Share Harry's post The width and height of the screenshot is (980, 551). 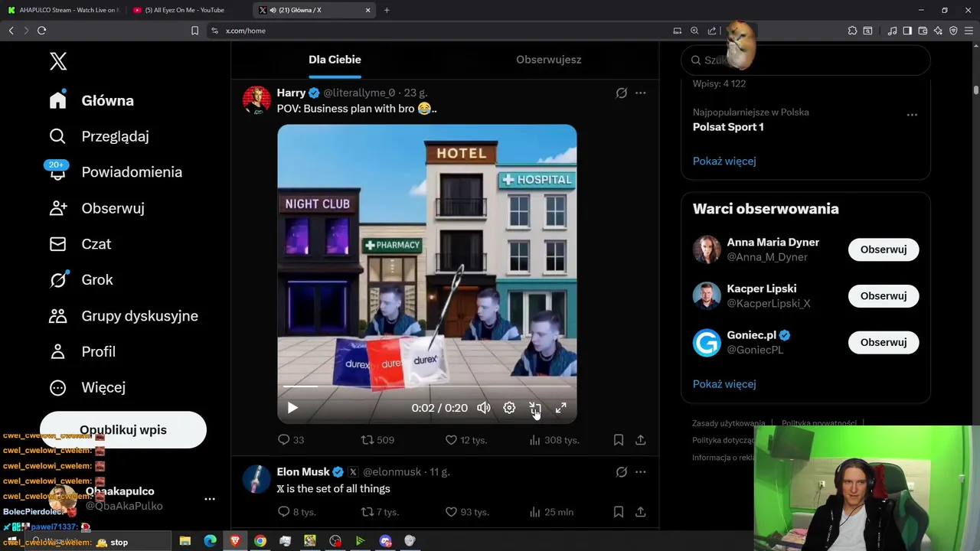point(641,440)
